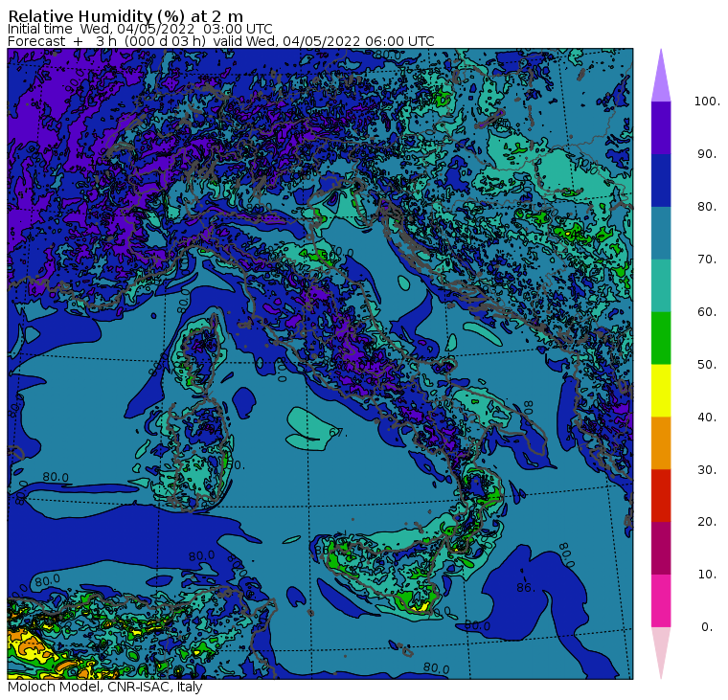Click the 'Moloch Model, CNR-ISAC, Italy' credit
The image size is (728, 700).
coord(105,687)
